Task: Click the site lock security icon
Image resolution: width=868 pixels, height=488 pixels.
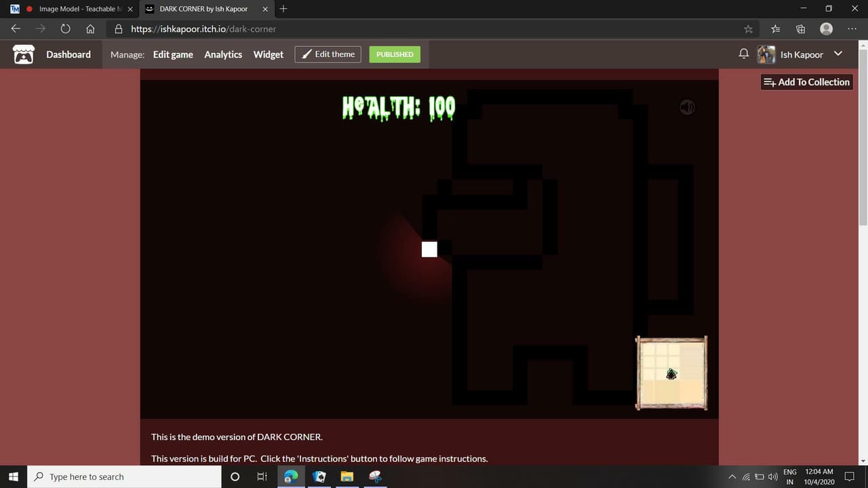Action: click(119, 29)
